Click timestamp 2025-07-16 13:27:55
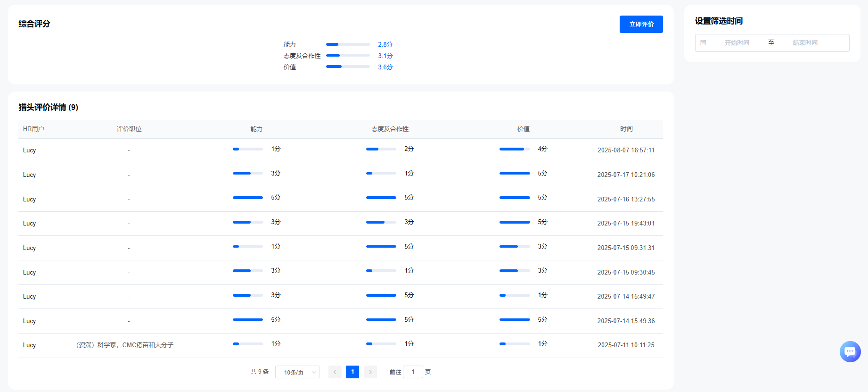The height and width of the screenshot is (392, 868). [x=626, y=200]
